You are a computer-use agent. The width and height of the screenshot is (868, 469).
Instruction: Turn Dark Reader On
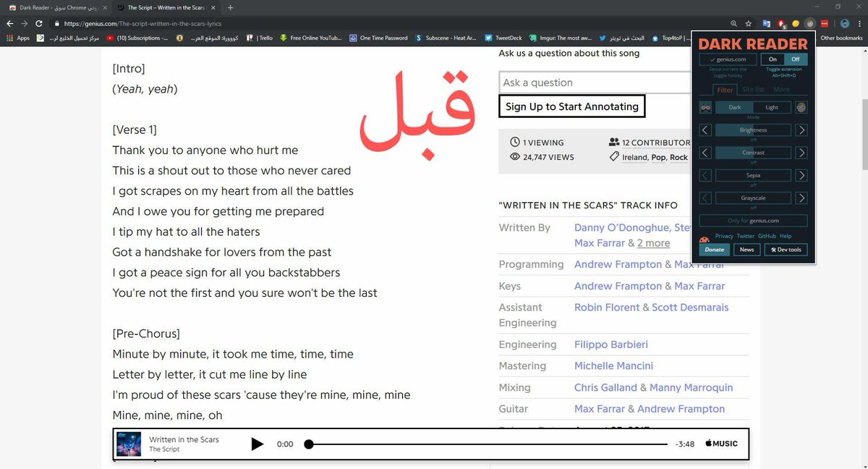(773, 59)
